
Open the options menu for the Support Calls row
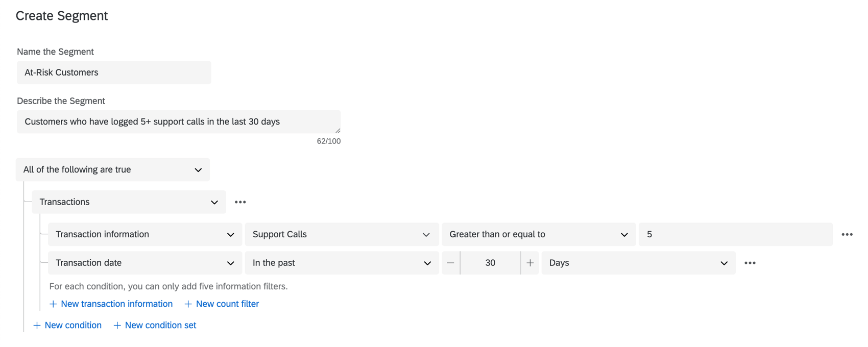coord(847,234)
